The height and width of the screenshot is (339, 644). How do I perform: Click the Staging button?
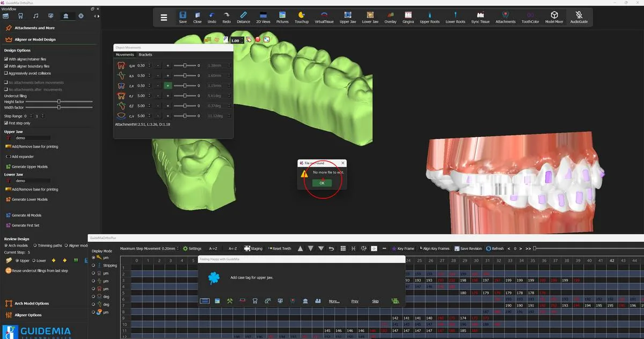253,249
